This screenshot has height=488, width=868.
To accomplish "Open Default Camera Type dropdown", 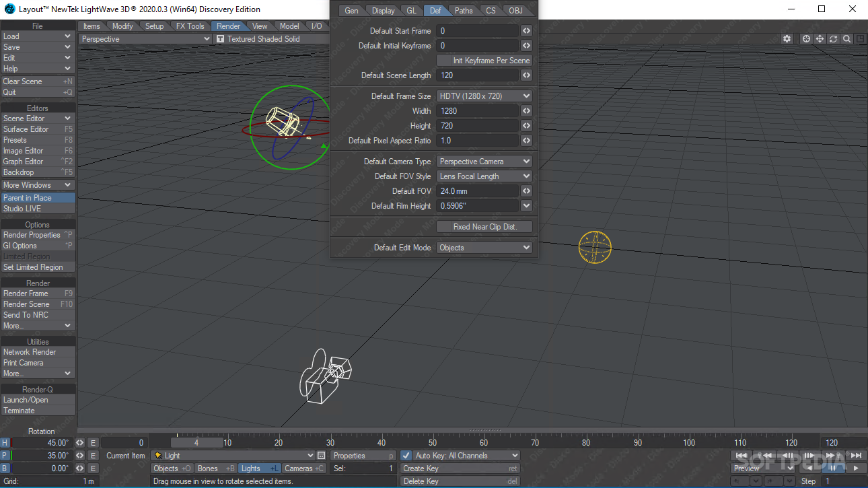I will pyautogui.click(x=484, y=162).
